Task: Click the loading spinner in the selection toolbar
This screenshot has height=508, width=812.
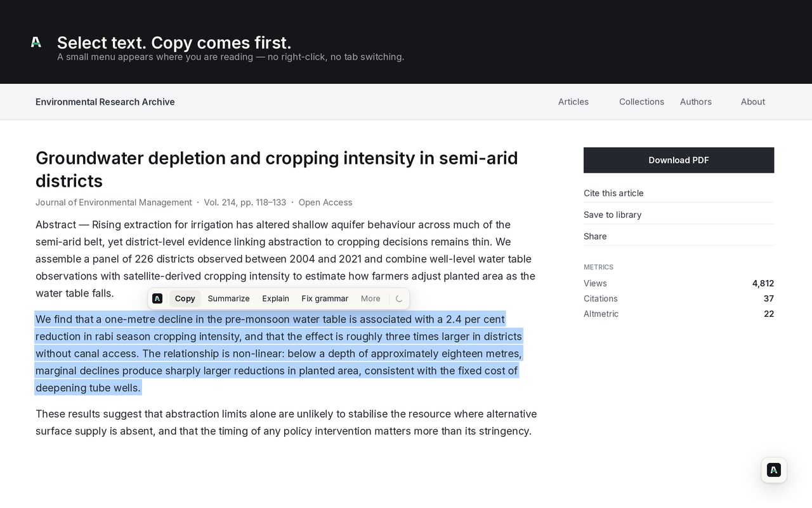Action: click(399, 298)
